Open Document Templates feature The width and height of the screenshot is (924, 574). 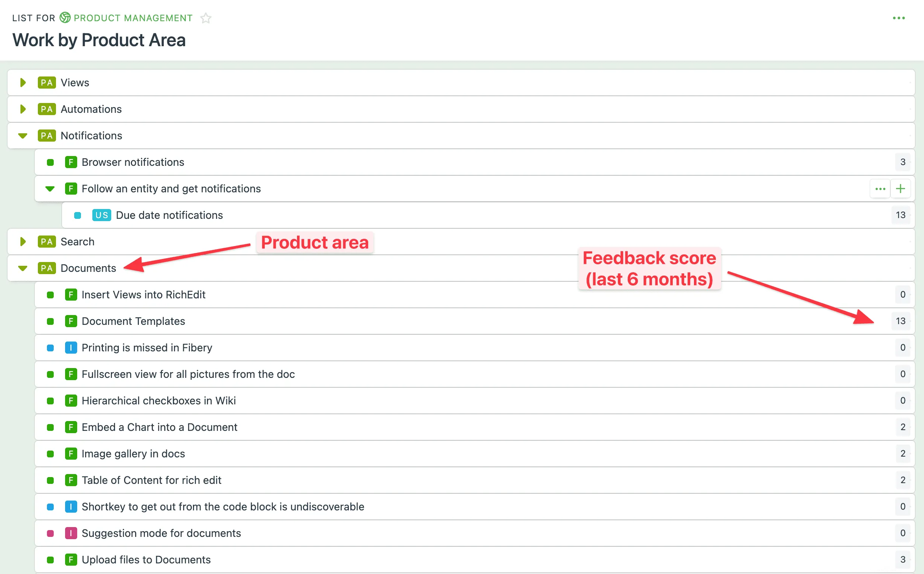133,321
